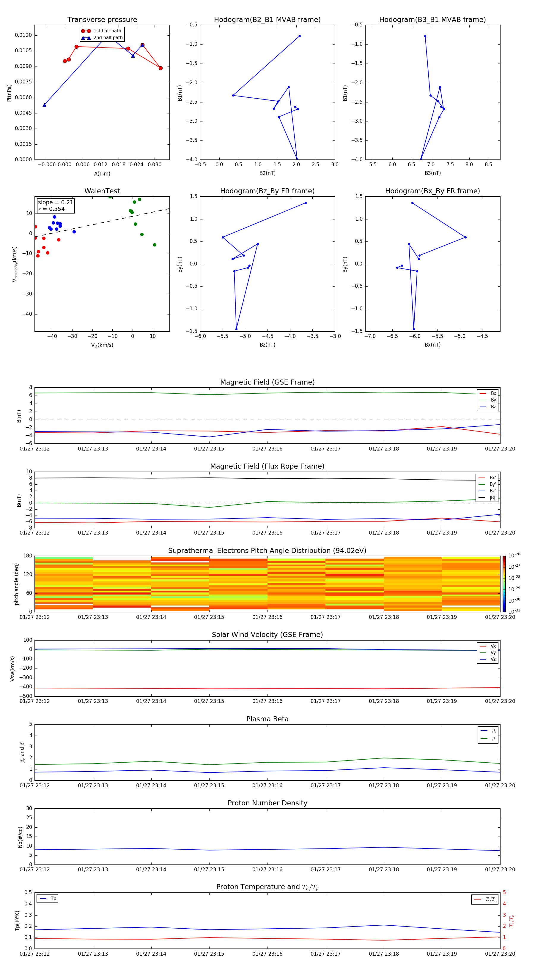This screenshot has width=535, height=980.
Task: Click the "0.0120" tick in Transverse pressure
Action: (x=23, y=35)
